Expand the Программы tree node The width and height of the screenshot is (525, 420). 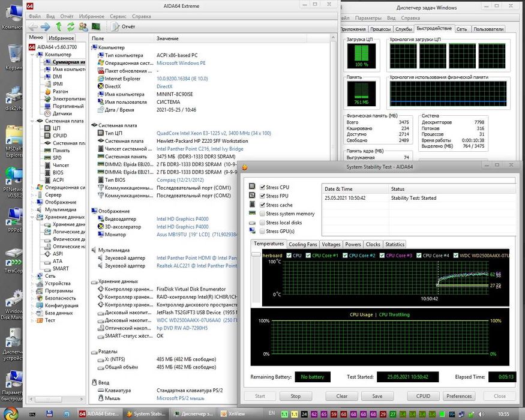pyautogui.click(x=33, y=291)
